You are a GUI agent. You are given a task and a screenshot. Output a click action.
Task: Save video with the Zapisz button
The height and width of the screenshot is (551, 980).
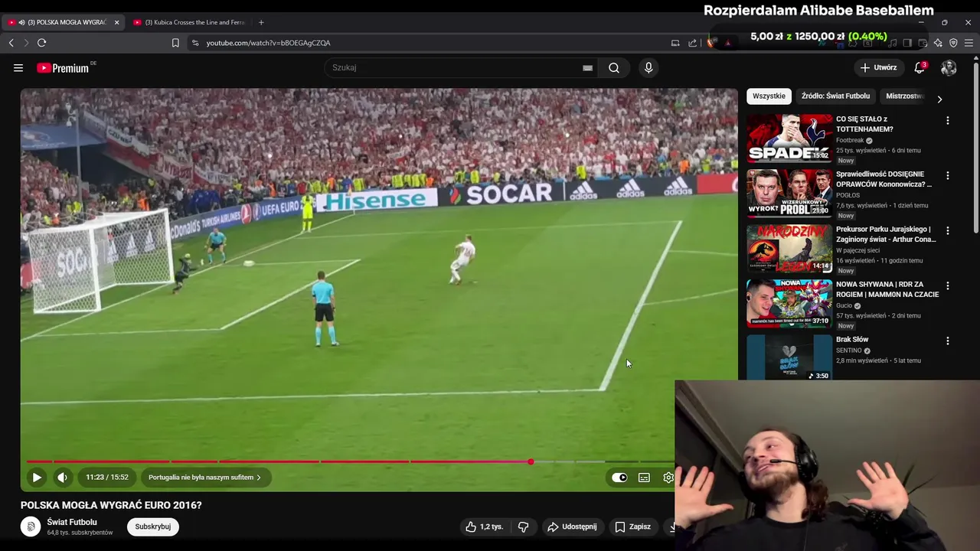coord(633,527)
